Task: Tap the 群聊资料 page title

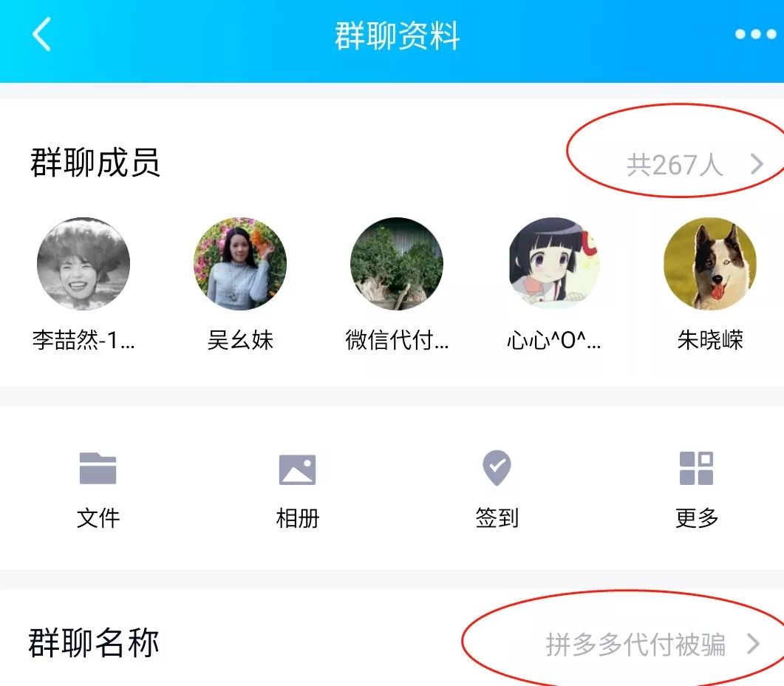Action: point(397,35)
